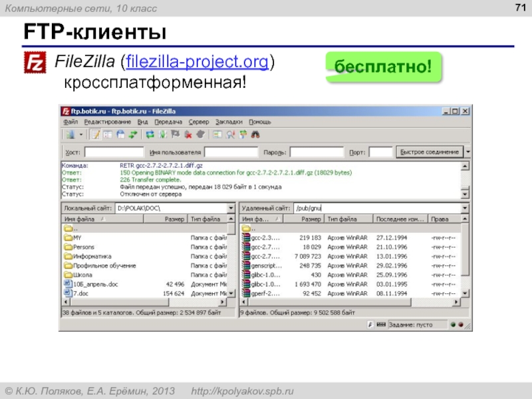Open the filezilla-project.org link
The image size is (532, 399).
click(197, 62)
